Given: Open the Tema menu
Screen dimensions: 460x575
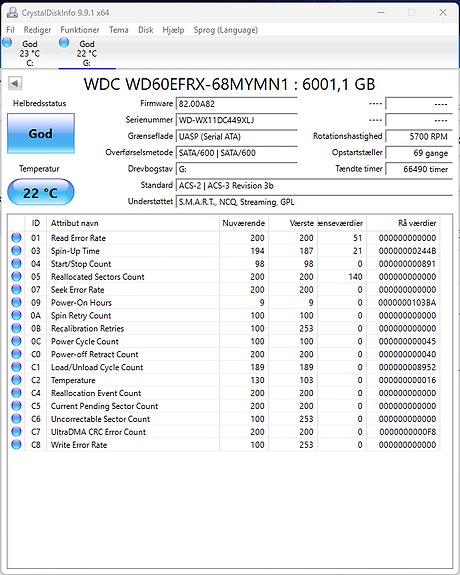Looking at the screenshot, I should [x=118, y=30].
